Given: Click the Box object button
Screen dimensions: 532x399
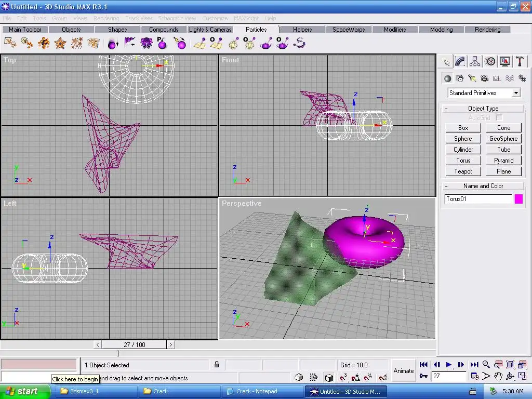Looking at the screenshot, I should (463, 128).
